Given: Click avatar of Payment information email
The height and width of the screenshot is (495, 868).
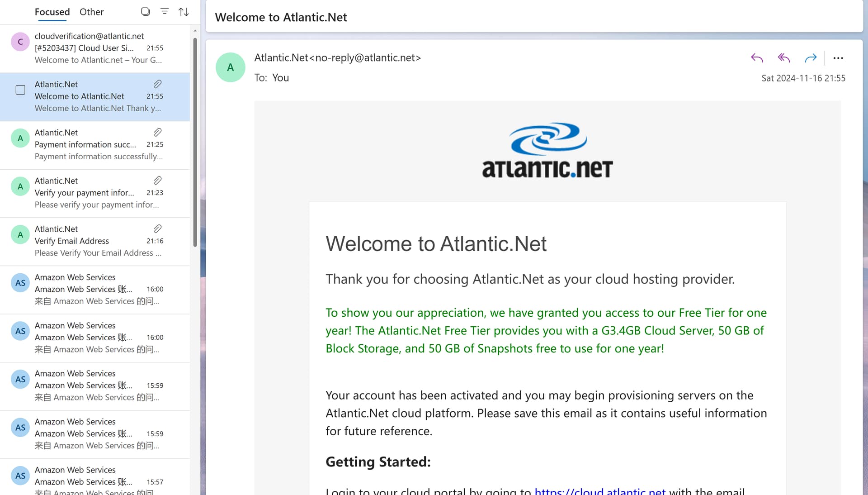Looking at the screenshot, I should (20, 138).
